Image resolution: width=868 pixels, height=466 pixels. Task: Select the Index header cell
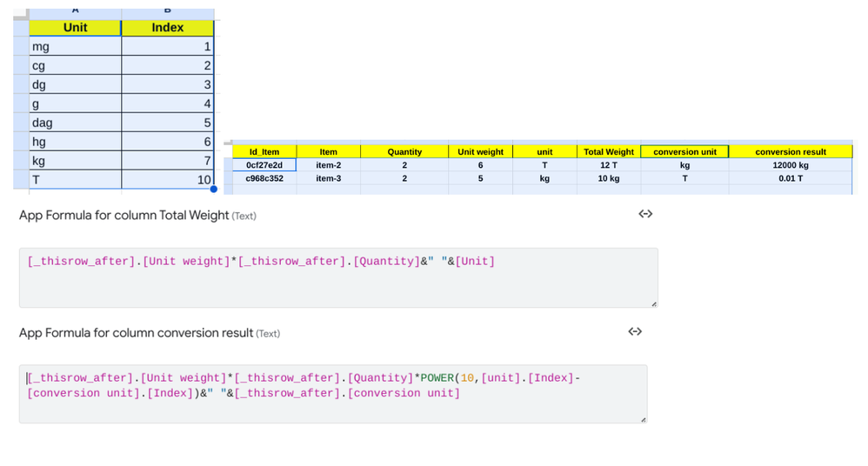point(167,28)
